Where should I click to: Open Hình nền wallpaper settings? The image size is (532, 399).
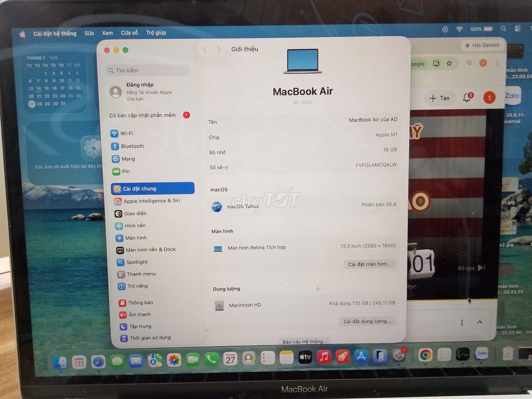tap(131, 225)
